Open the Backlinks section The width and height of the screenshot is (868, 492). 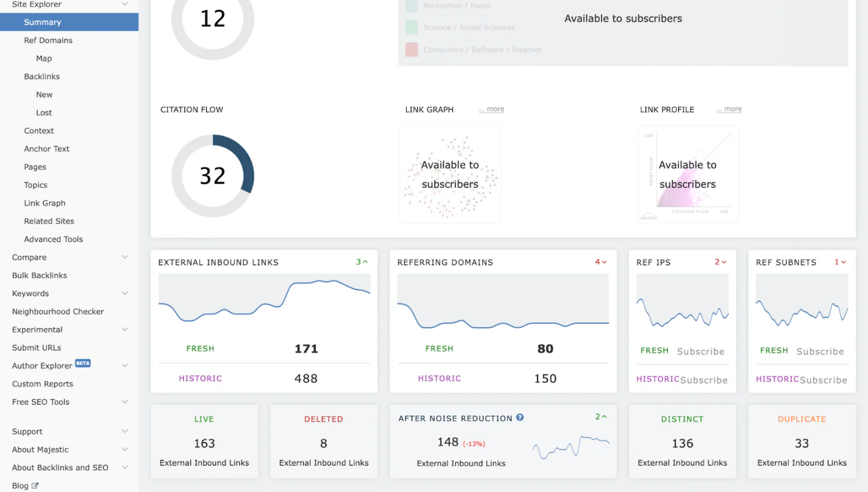[x=42, y=76]
